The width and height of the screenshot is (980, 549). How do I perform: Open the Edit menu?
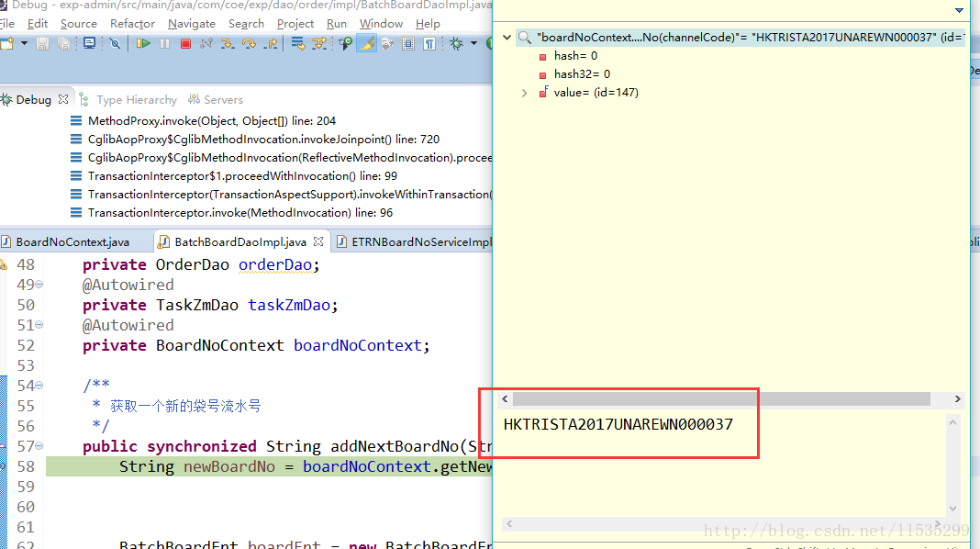38,24
